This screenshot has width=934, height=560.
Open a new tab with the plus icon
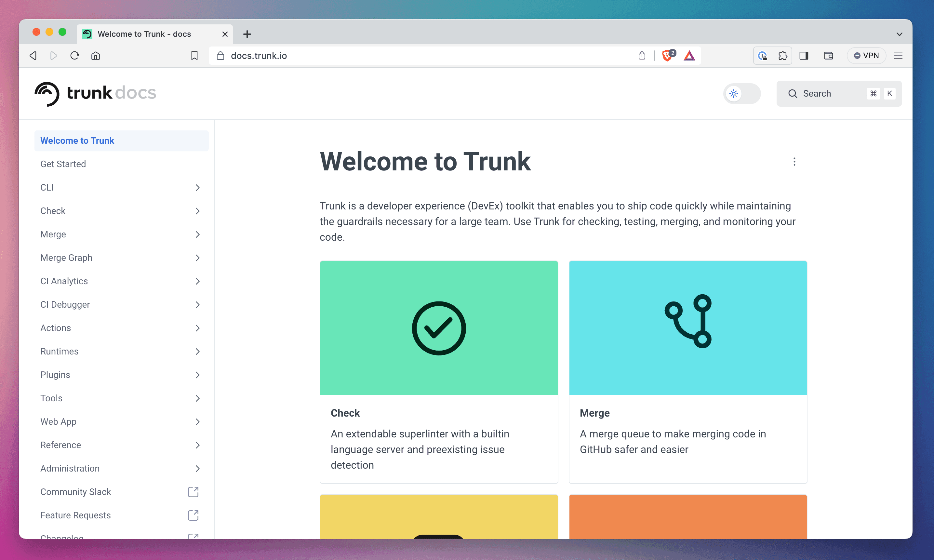tap(247, 34)
